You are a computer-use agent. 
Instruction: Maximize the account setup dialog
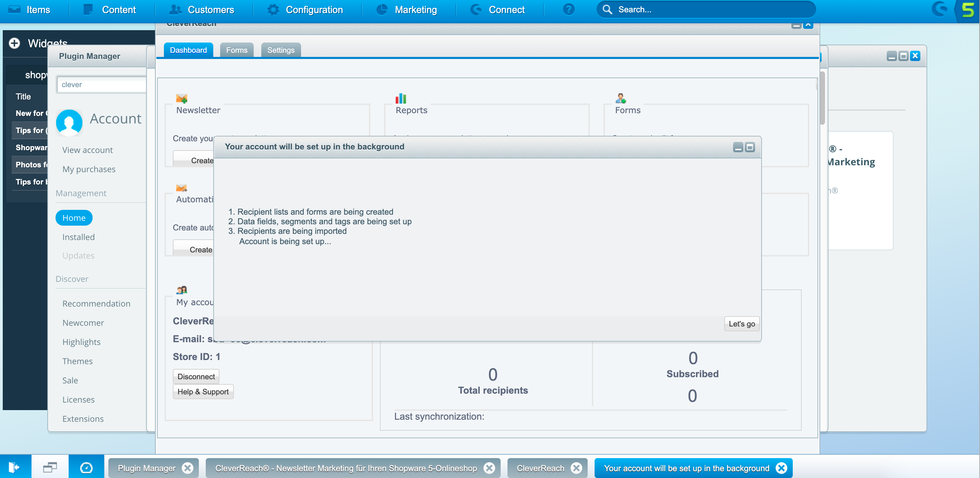pos(750,147)
